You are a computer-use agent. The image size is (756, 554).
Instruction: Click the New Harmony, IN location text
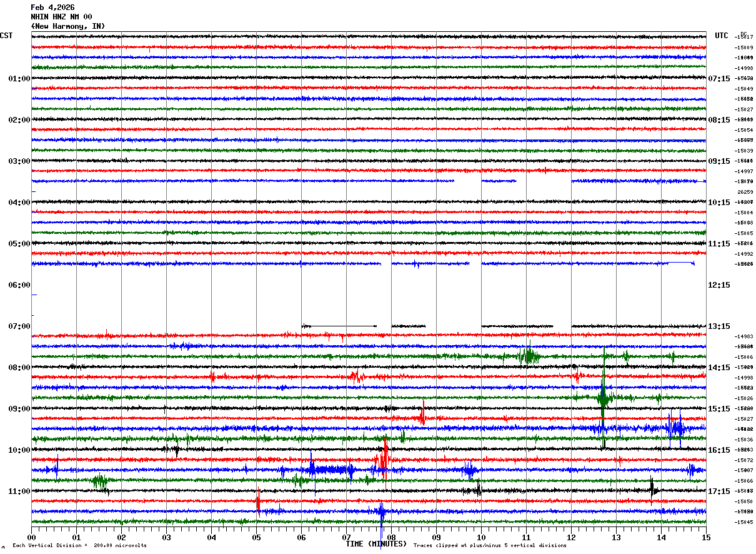point(67,26)
